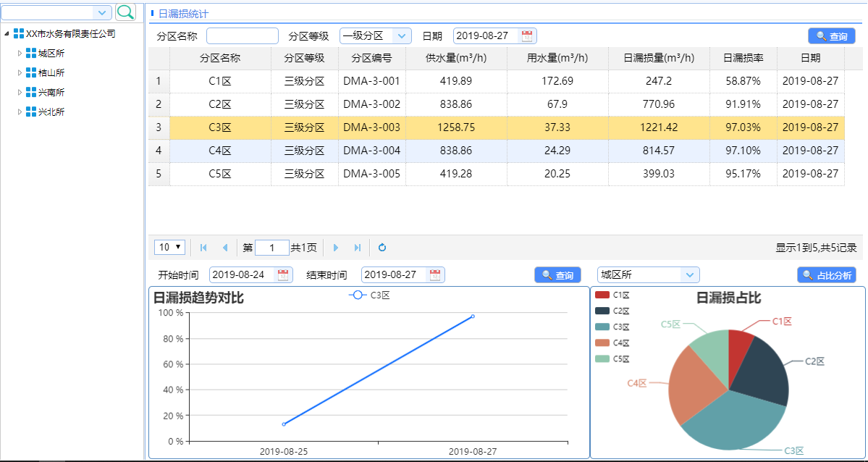Screen dimensions: 868x462
Task: Toggle the C3区 pie legend swatch
Action: tap(602, 327)
